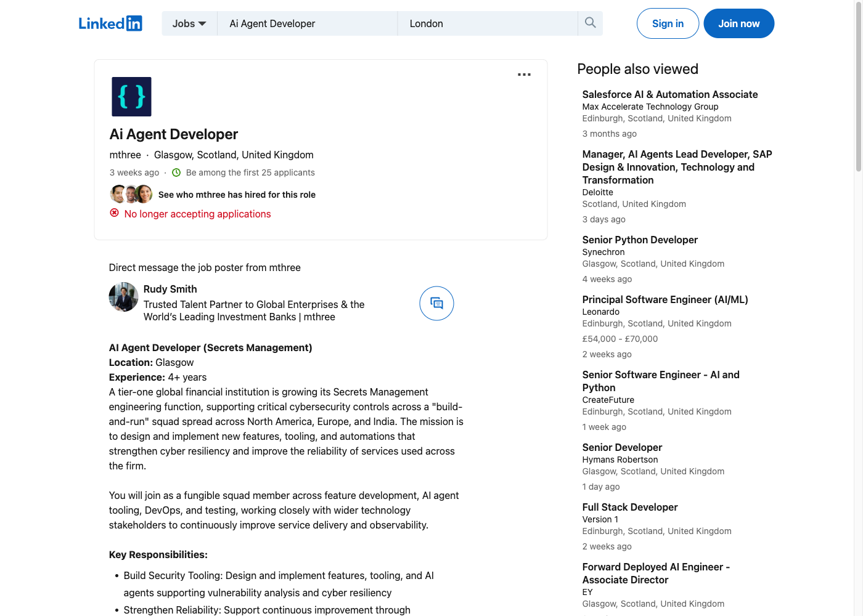This screenshot has width=863, height=616.
Task: Click the message job poster icon
Action: [x=436, y=303]
